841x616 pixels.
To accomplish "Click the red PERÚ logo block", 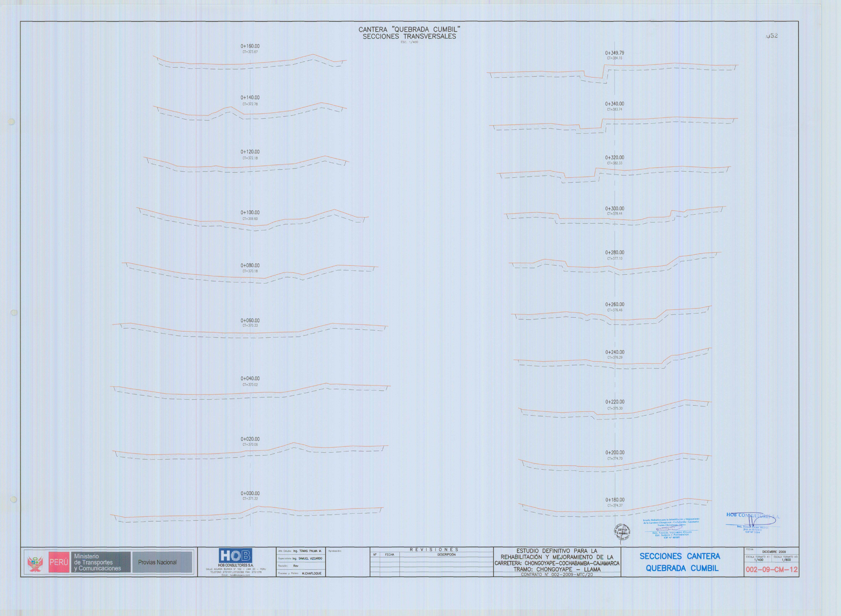I will (x=59, y=562).
